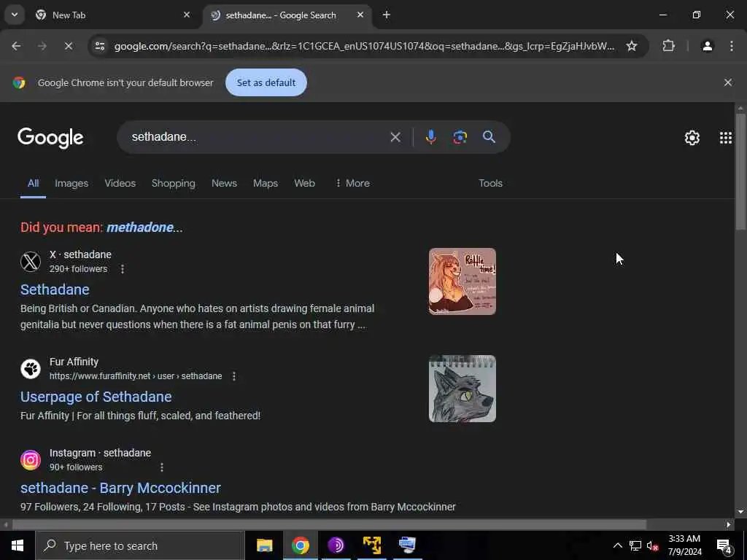Open options for the X sethadane result

123,269
